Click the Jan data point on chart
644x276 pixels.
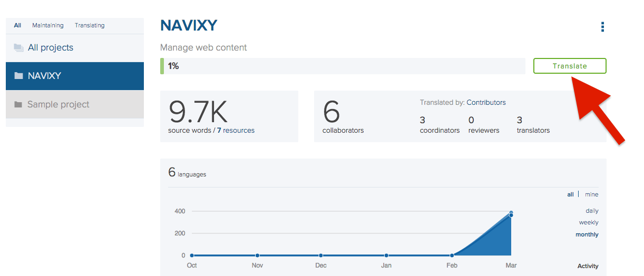point(386,255)
